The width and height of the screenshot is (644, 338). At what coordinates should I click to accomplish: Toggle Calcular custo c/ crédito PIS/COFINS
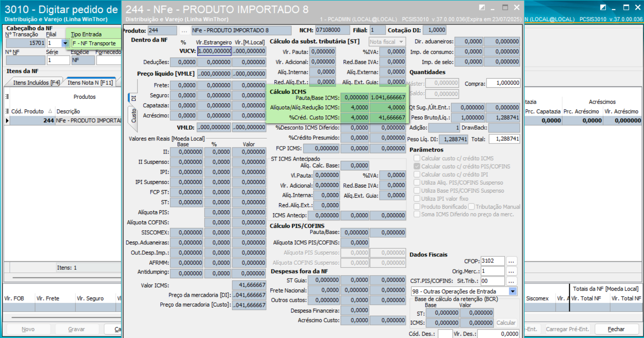pos(417,166)
